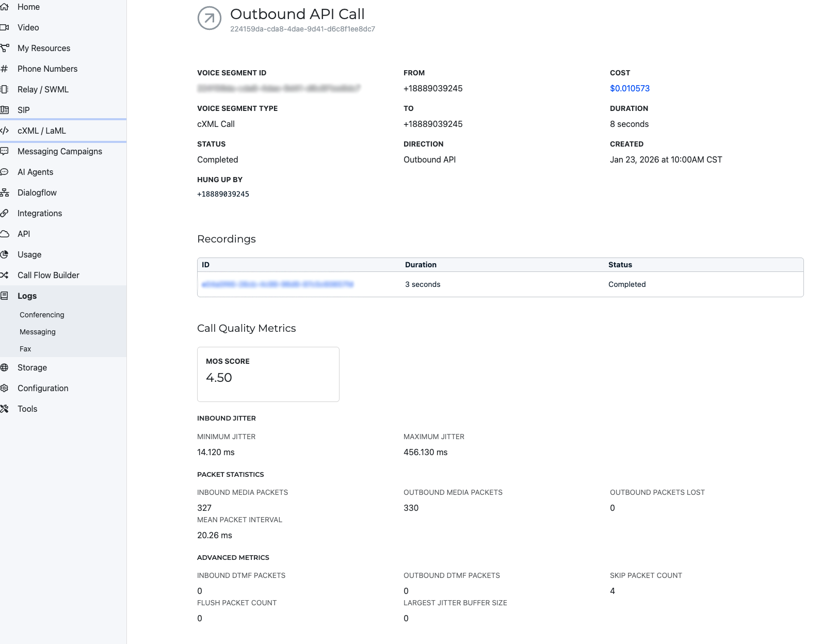Viewport: 838px width, 644px height.
Task: Open Call Flow Builder
Action: click(x=49, y=275)
